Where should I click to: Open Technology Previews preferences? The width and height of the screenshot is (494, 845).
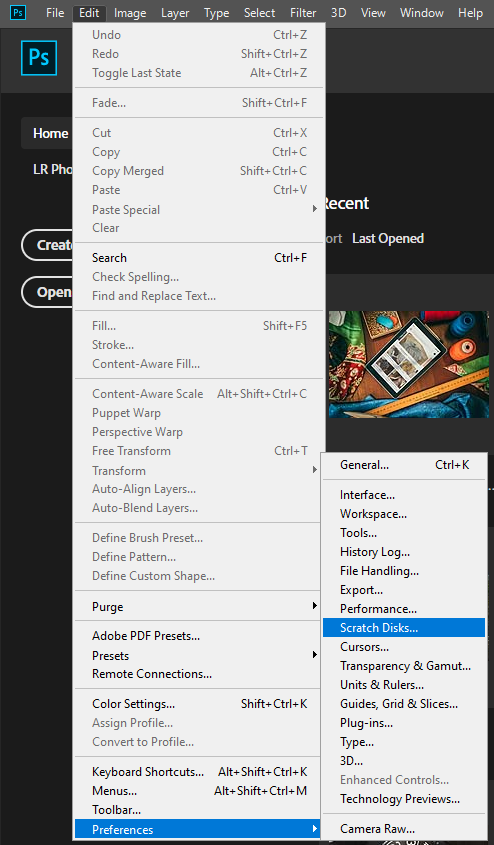(x=404, y=799)
